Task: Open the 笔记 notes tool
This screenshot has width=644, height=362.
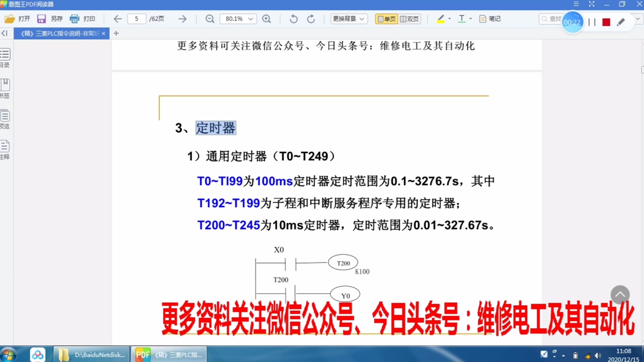Action: tap(490, 19)
